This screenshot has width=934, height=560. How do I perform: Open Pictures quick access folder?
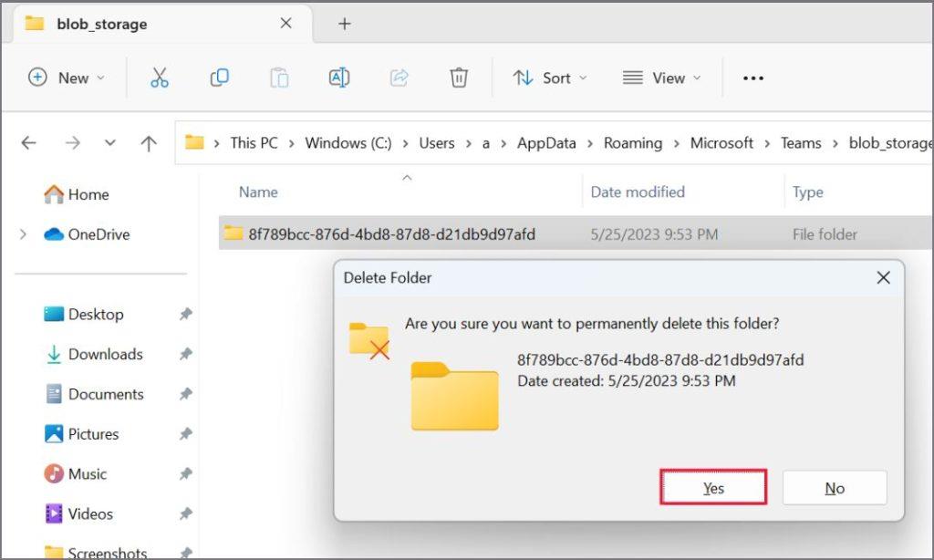click(x=81, y=434)
